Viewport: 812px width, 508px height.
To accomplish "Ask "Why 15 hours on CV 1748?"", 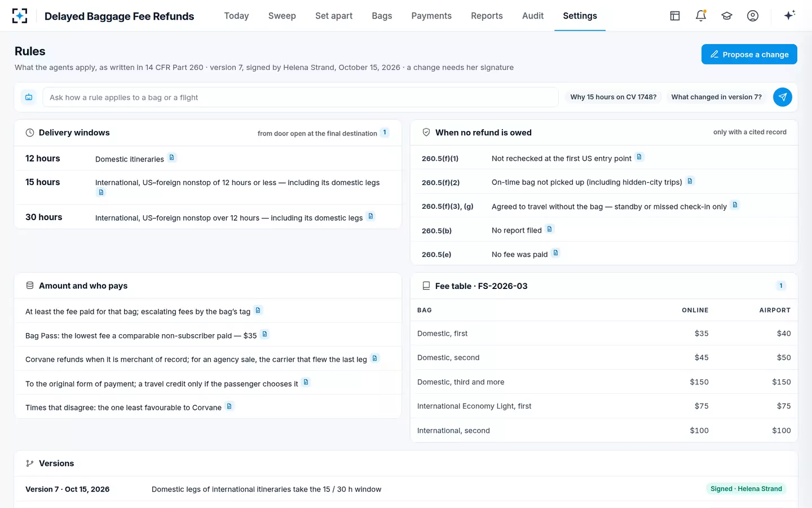I will point(614,97).
